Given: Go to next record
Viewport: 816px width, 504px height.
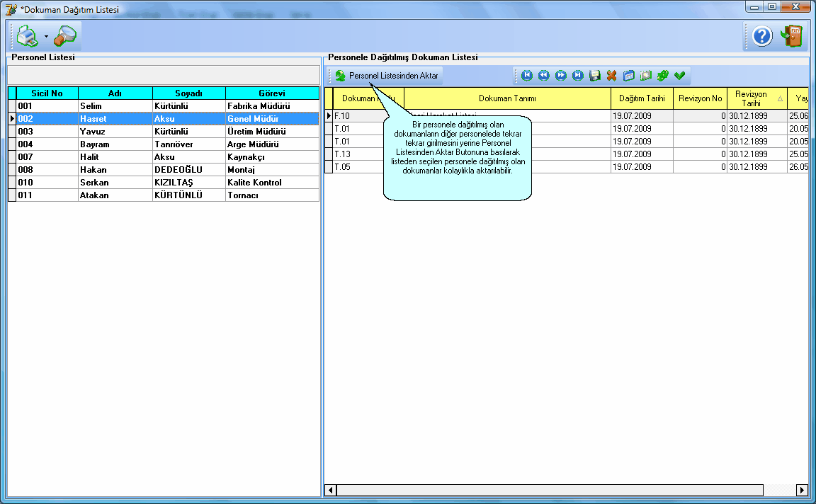Looking at the screenshot, I should pos(560,76).
